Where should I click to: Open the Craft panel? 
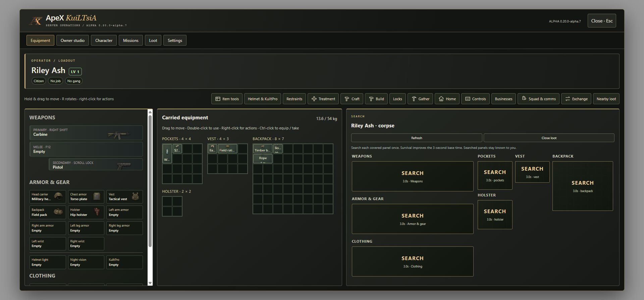(352, 99)
